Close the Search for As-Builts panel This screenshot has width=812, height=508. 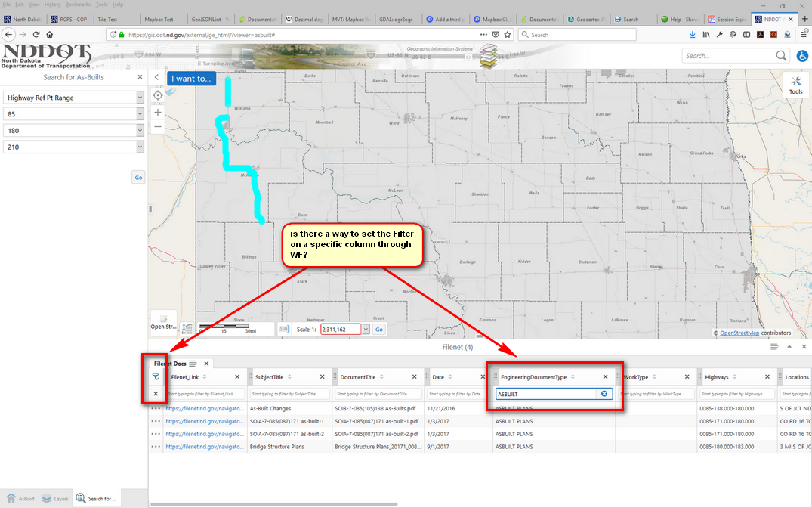point(140,76)
